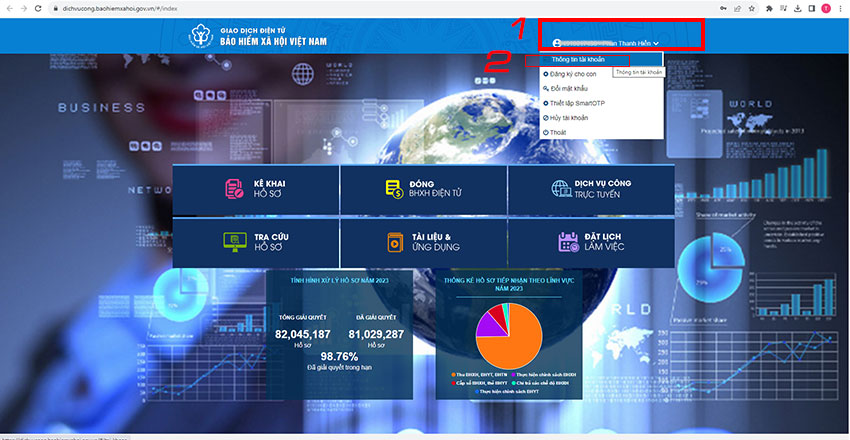This screenshot has height=440, width=850.
Task: Click the teal legend swatch
Action: (513, 383)
